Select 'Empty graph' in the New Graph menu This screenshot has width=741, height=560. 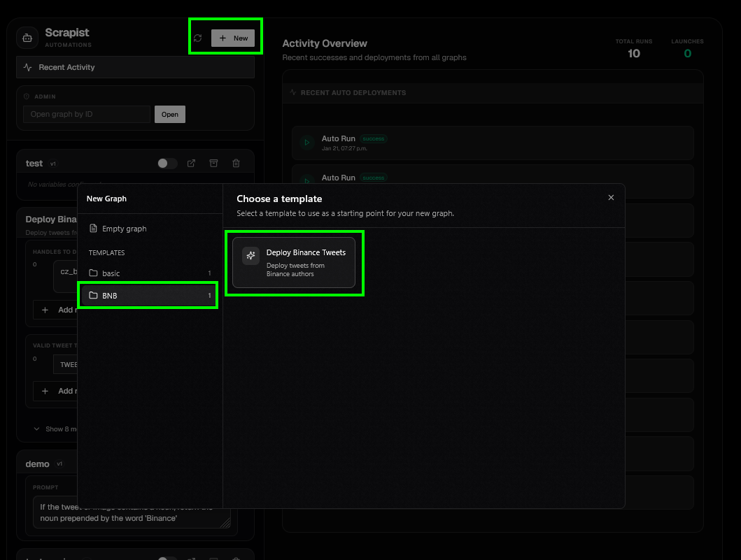pos(126,228)
